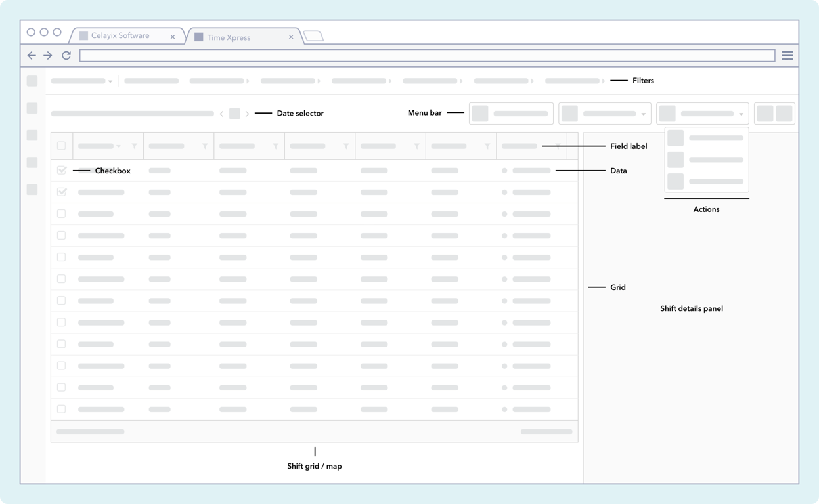Image resolution: width=819 pixels, height=504 pixels.
Task: Click the left square icon in the rightmost menu bar button
Action: coord(765,114)
